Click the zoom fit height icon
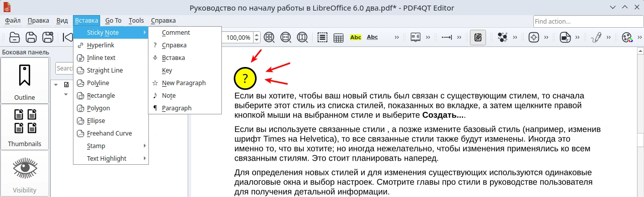 tap(302, 37)
